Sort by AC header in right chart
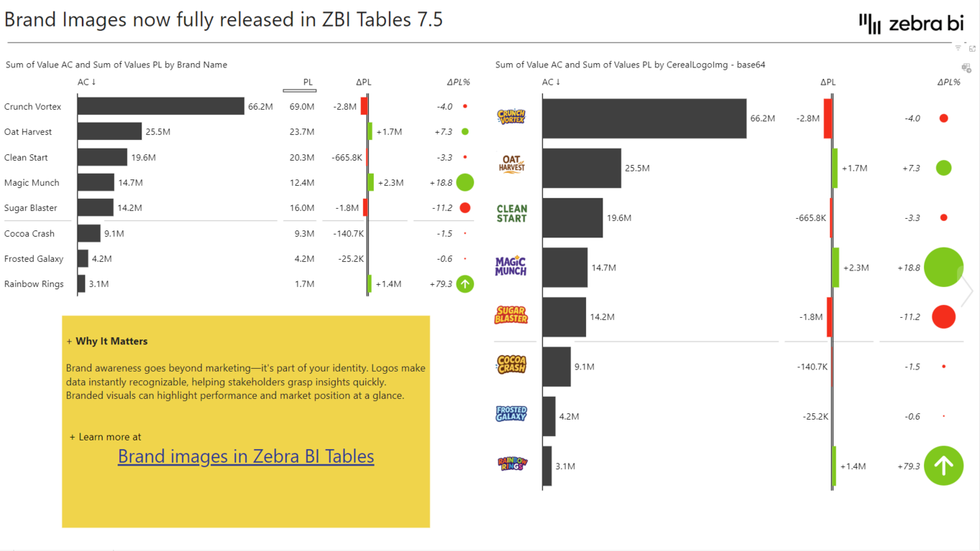This screenshot has width=980, height=551. pyautogui.click(x=550, y=82)
